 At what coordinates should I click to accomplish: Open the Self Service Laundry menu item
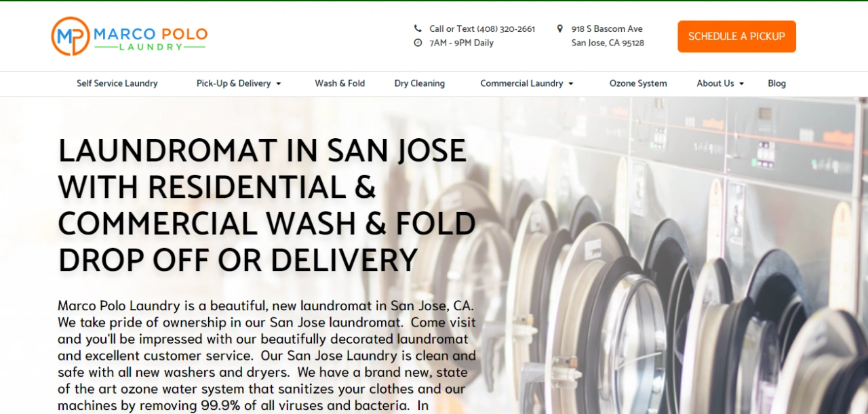[x=117, y=83]
